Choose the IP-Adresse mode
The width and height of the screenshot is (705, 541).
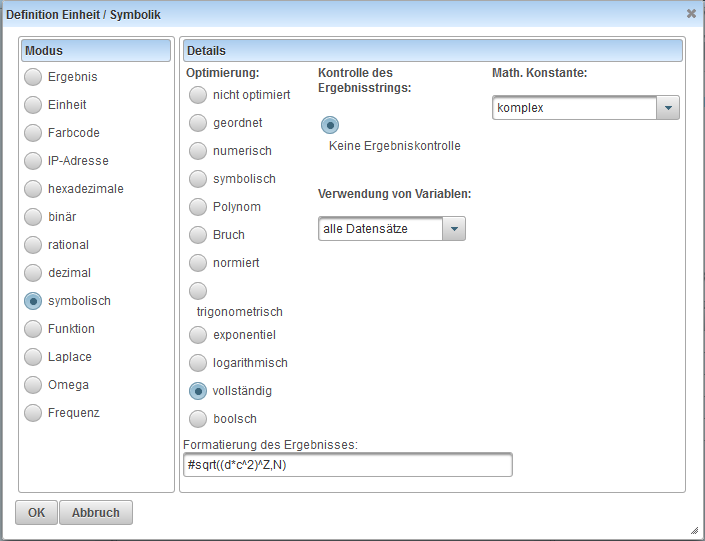[x=34, y=161]
